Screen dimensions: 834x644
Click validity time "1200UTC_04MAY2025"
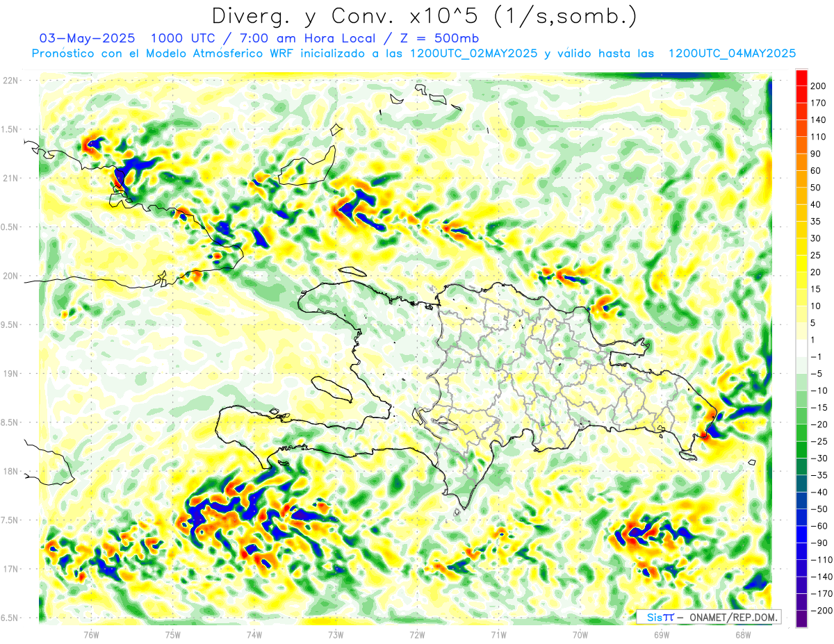731,53
